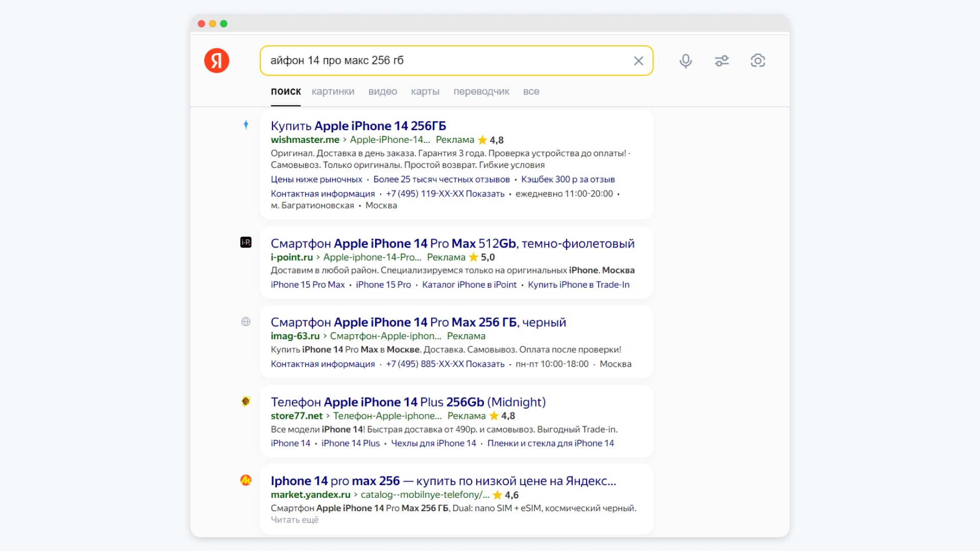Viewport: 980px width, 551px height.
Task: Minimize window with yellow button
Action: [x=212, y=23]
